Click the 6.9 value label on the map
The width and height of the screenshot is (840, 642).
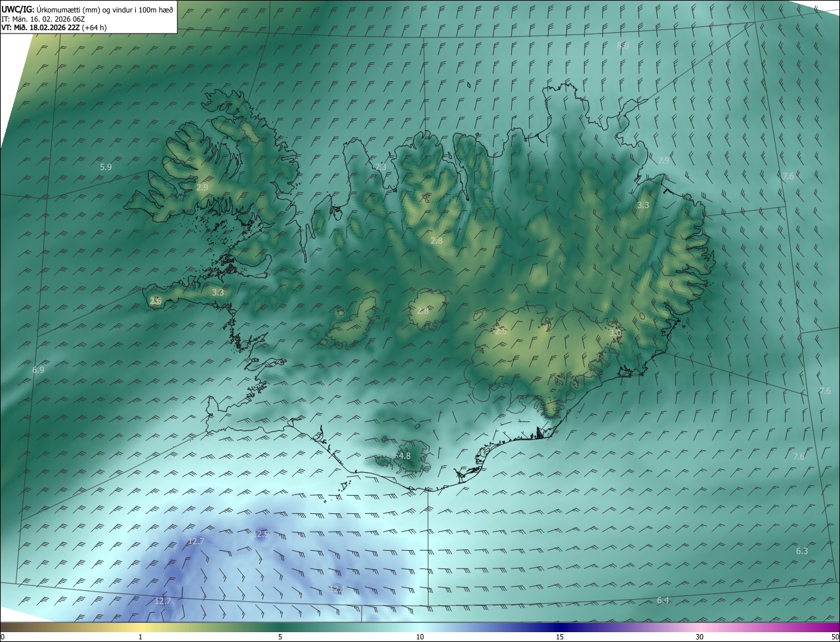click(x=38, y=370)
